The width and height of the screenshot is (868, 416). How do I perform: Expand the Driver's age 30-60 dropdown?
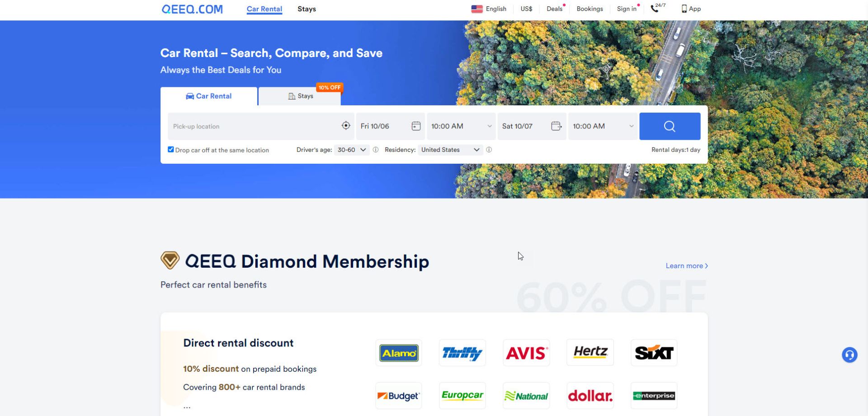(352, 150)
